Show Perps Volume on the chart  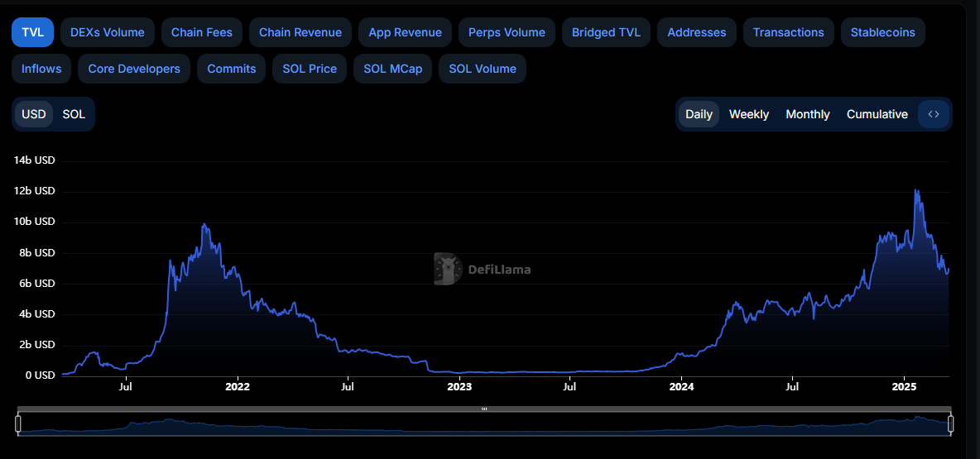click(x=507, y=32)
